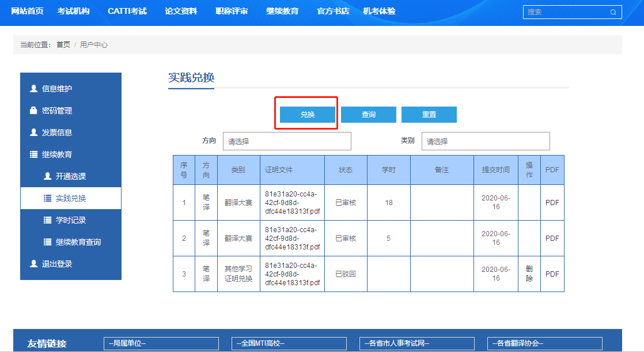Screen dimensions: 644x352
Task: Expand the 方向 dropdown
Action: (286, 141)
